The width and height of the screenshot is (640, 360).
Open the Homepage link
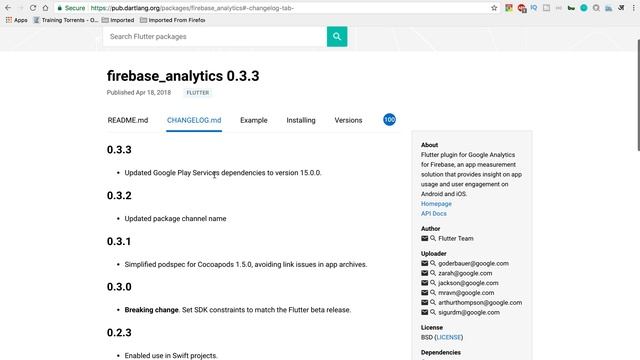tap(436, 204)
